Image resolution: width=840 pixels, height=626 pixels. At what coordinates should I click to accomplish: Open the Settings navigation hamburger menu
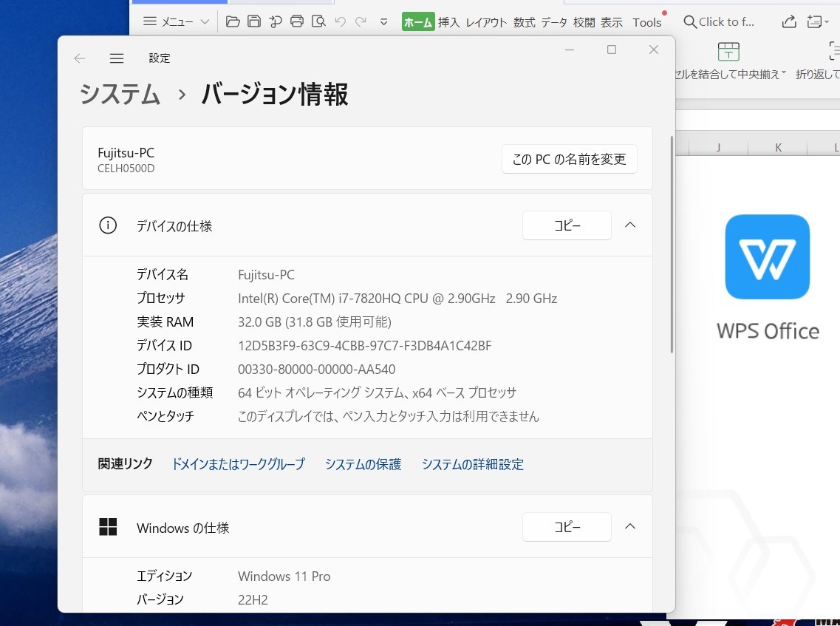(x=117, y=58)
